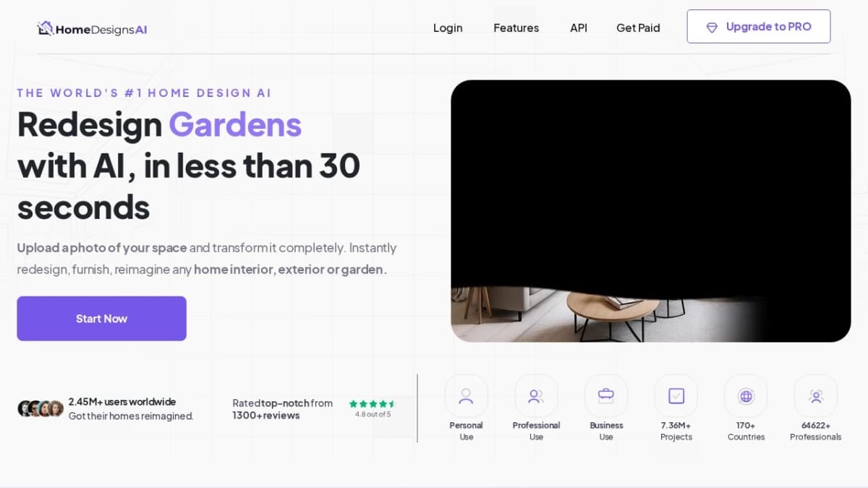Click the 7.36M+ Projects checkmark icon
Screen dimensions: 868x488
[676, 396]
